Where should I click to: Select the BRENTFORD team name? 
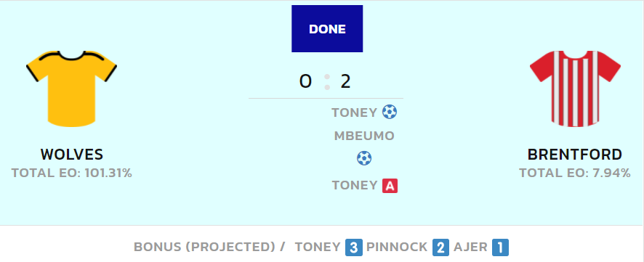[575, 155]
